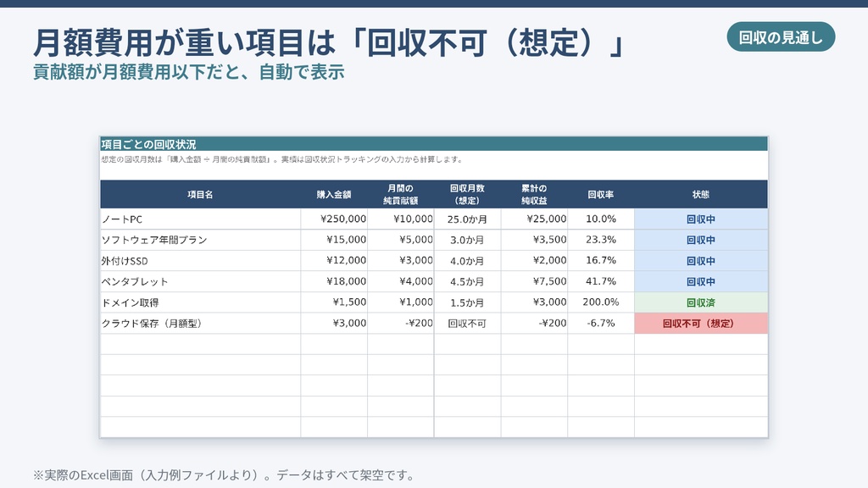Click the 25.0か月 payback cell
868x488 pixels.
[x=467, y=219]
